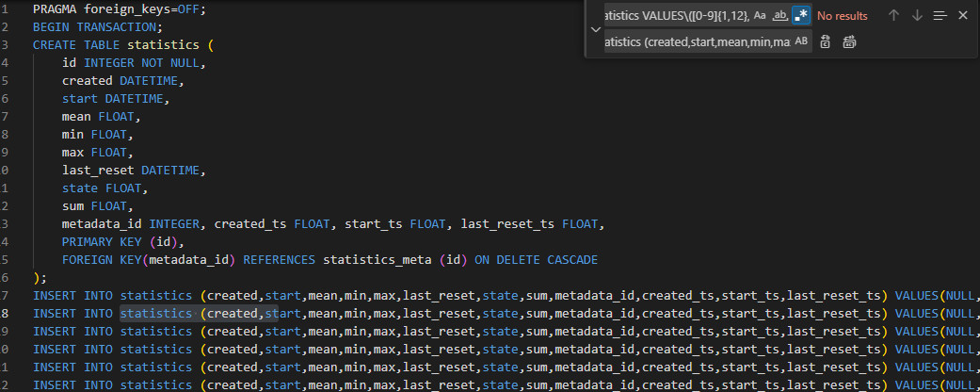
Task: Disable the Use Regular Expression option
Action: 801,15
